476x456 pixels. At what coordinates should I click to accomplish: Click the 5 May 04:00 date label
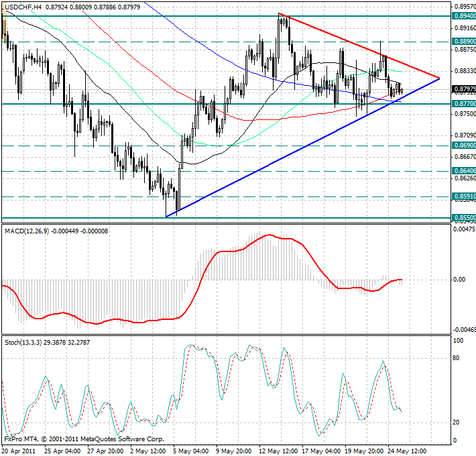coord(190,450)
